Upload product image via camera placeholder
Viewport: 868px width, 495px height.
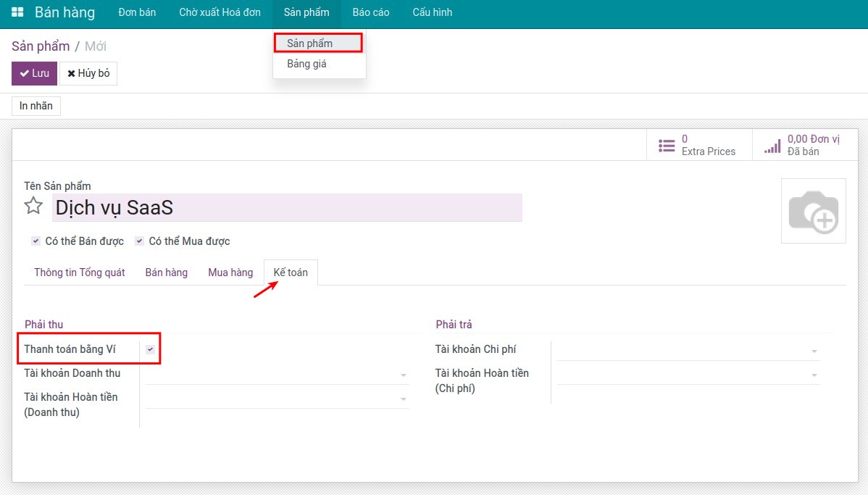813,211
